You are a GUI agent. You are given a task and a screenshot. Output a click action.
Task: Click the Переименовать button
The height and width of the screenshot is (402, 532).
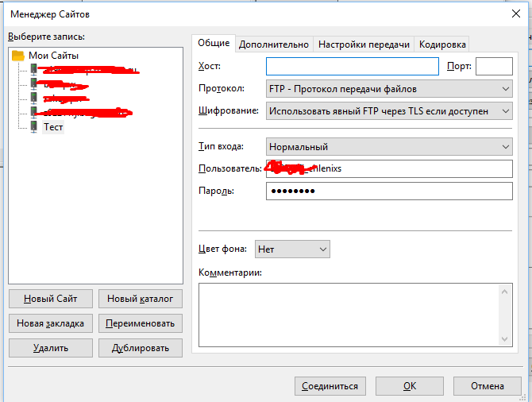point(140,323)
